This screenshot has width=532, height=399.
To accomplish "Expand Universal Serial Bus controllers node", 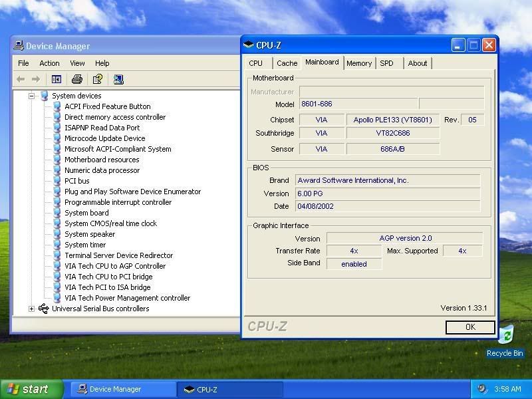I will [x=31, y=309].
